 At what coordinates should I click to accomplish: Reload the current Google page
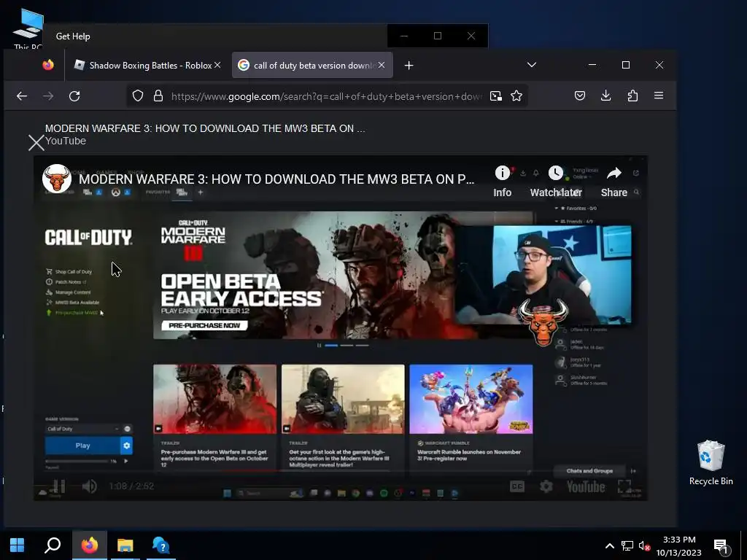74,96
